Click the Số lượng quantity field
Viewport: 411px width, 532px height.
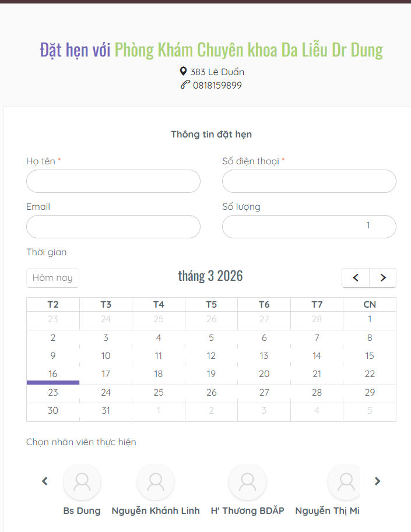[x=309, y=227]
